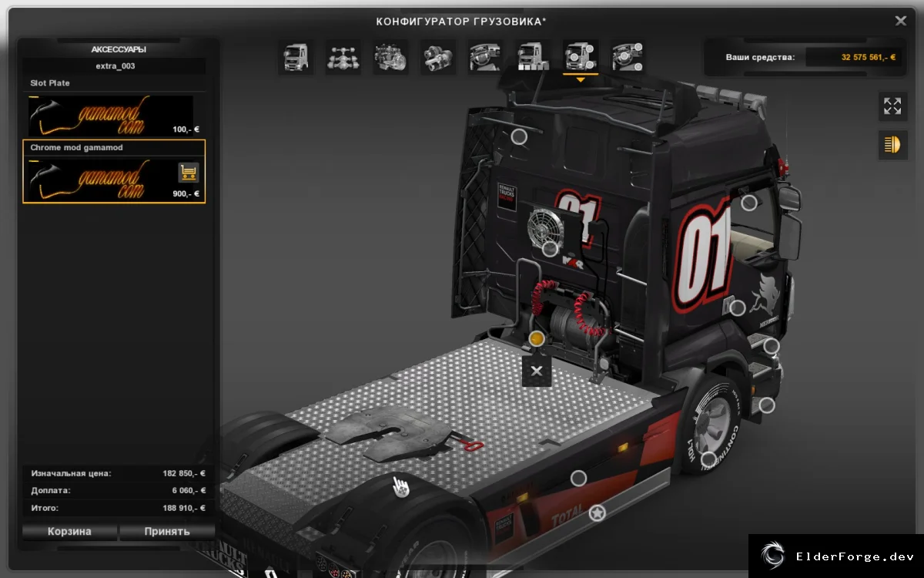
Task: Open the interior accessories tab
Action: point(628,58)
